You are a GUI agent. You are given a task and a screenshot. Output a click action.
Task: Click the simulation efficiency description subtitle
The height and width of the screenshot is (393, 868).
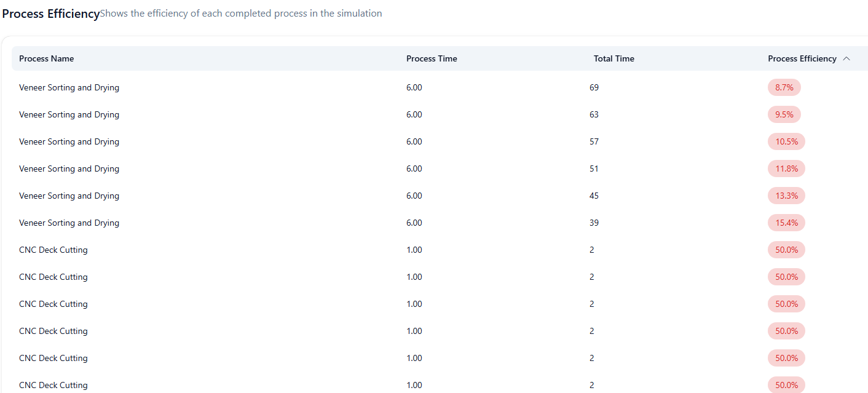(240, 14)
